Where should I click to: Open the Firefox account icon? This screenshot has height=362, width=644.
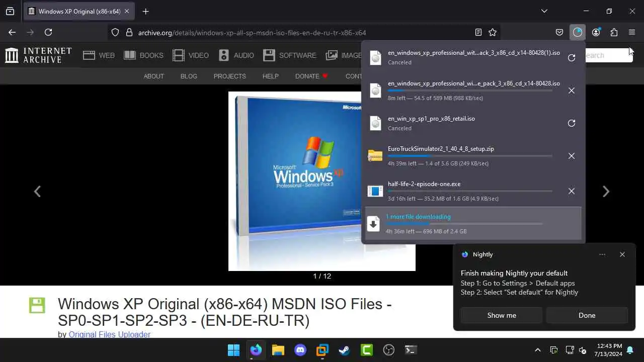tap(596, 32)
